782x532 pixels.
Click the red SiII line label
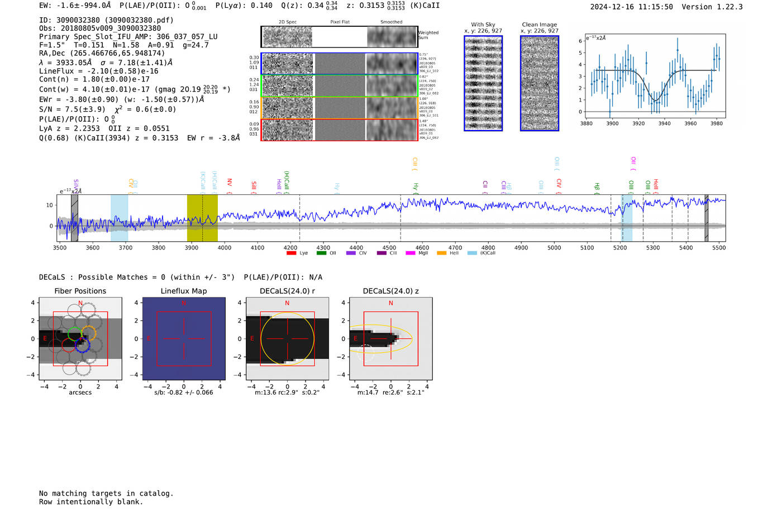(x=254, y=186)
